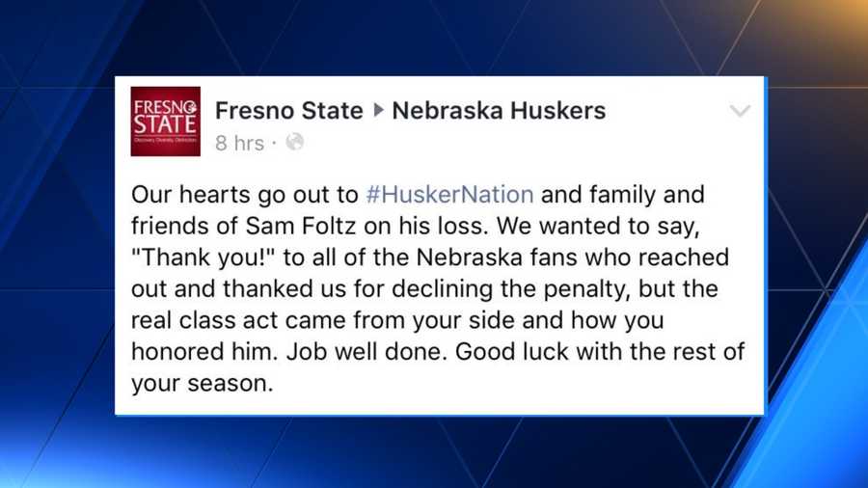868x488 pixels.
Task: Click "Our hearts go out to" opening words
Action: (245, 195)
